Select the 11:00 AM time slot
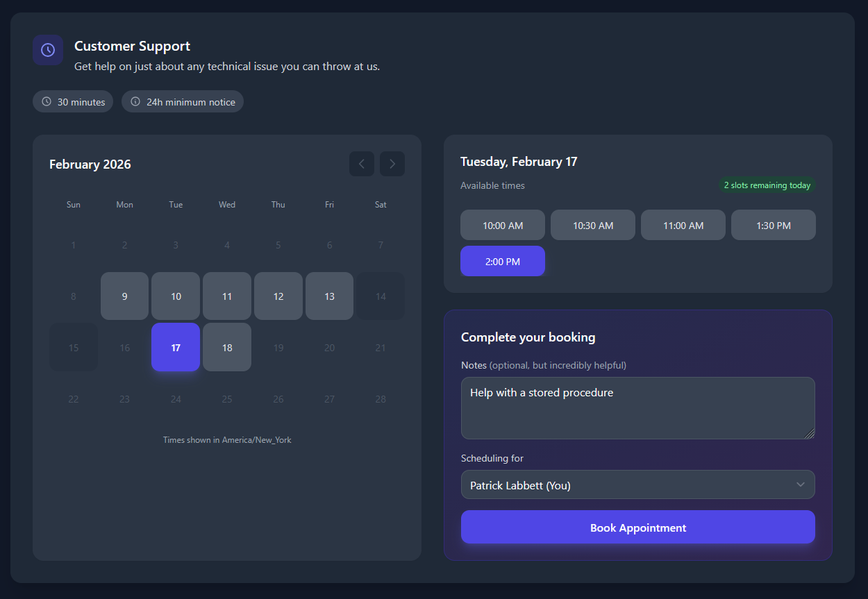 click(x=683, y=225)
